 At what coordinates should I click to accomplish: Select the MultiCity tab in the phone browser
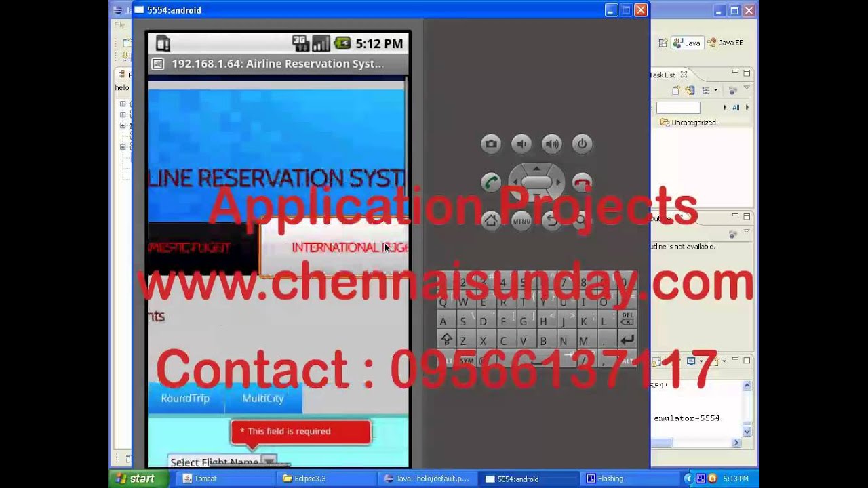point(263,398)
